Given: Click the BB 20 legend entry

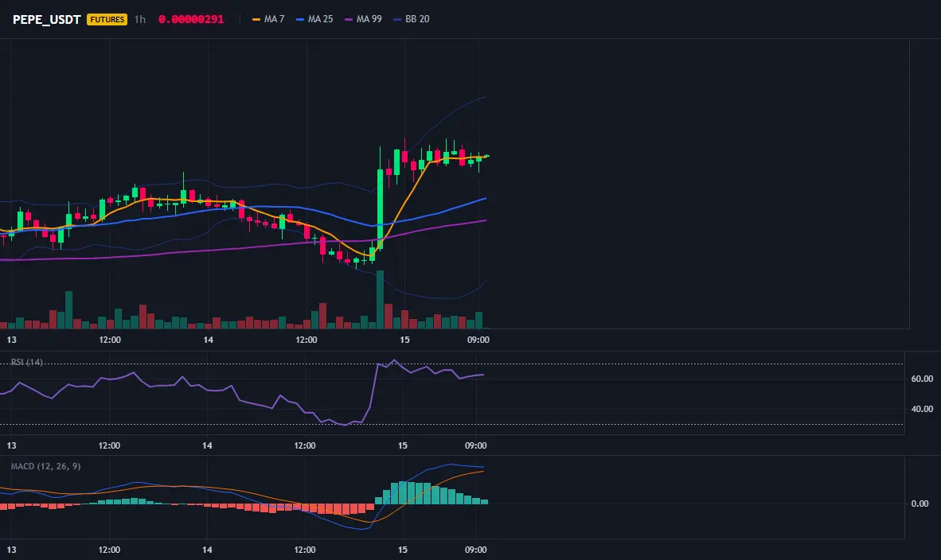Looking at the screenshot, I should [x=412, y=19].
